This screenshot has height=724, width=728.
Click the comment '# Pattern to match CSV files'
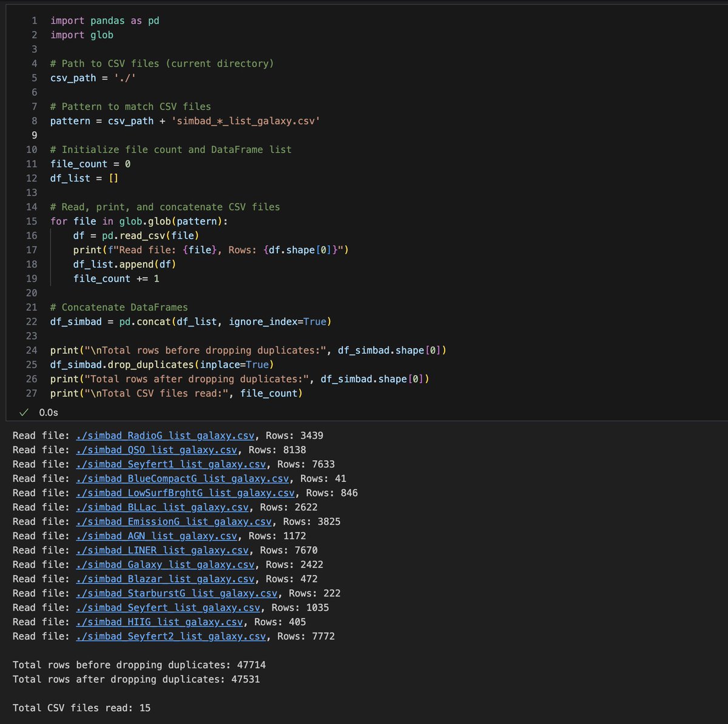tap(131, 107)
